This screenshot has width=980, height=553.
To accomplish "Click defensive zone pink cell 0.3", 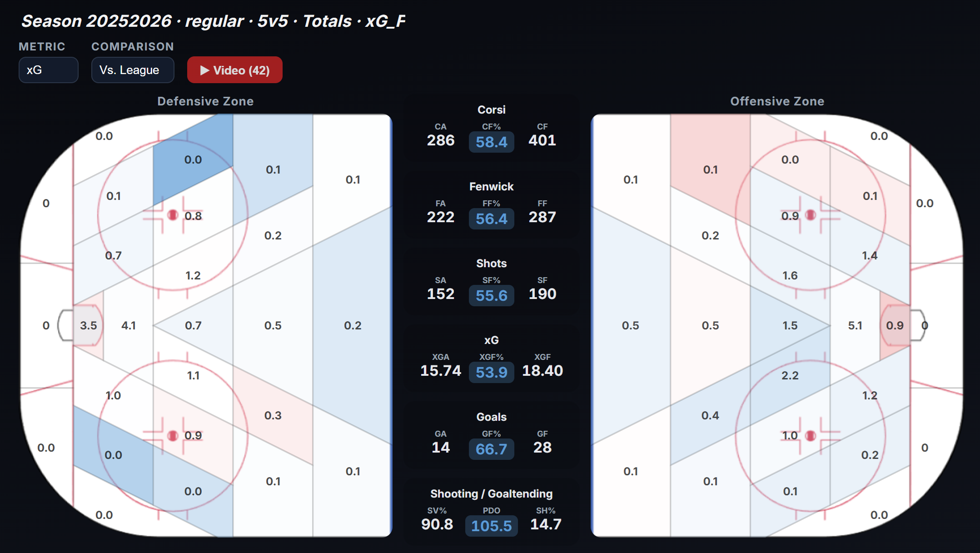I will (x=273, y=415).
